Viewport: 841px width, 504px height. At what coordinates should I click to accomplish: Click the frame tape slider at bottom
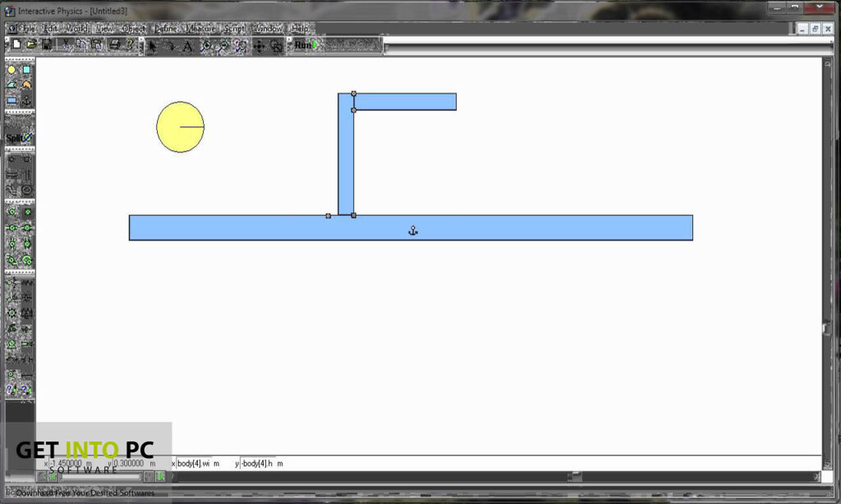click(99, 476)
